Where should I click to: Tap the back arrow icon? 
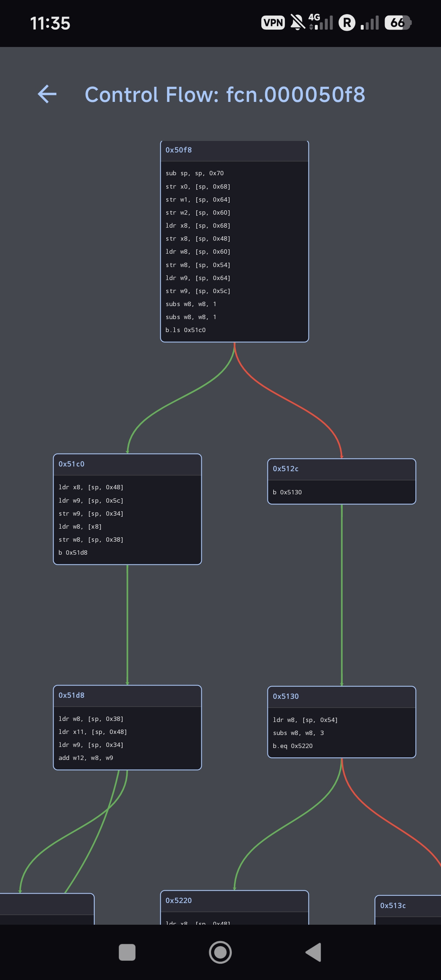[47, 94]
